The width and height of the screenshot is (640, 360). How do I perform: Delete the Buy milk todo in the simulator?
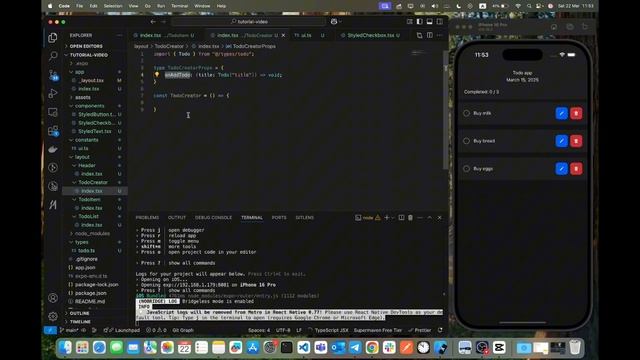576,113
